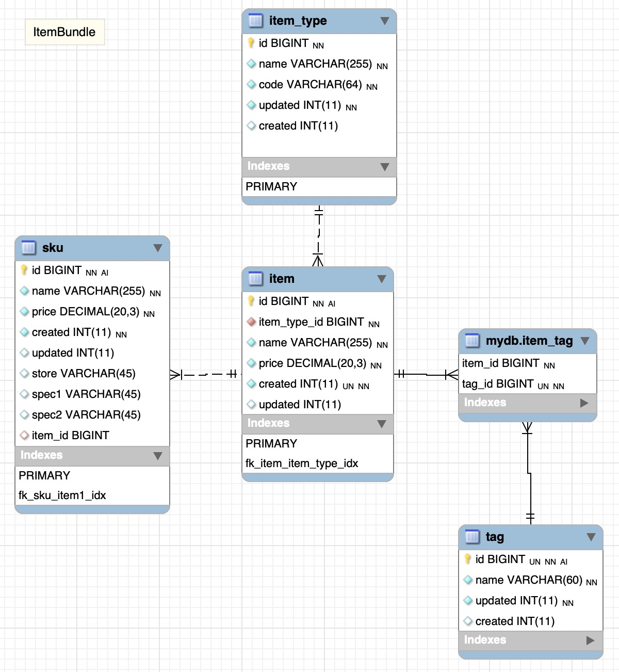
Task: Click diamond icon next to sku item_id
Action: tap(24, 435)
